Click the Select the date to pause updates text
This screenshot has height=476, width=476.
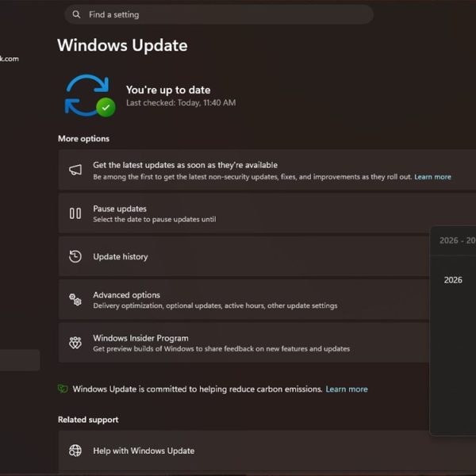click(155, 219)
